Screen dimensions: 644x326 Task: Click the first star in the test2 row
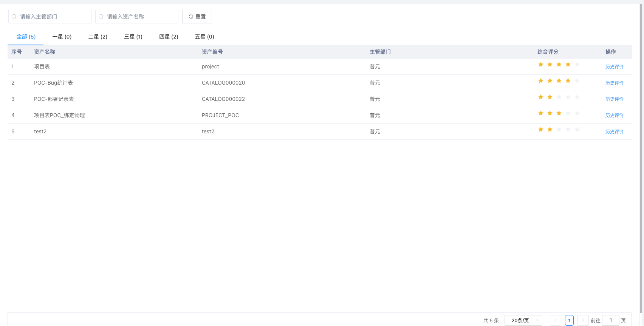(541, 130)
